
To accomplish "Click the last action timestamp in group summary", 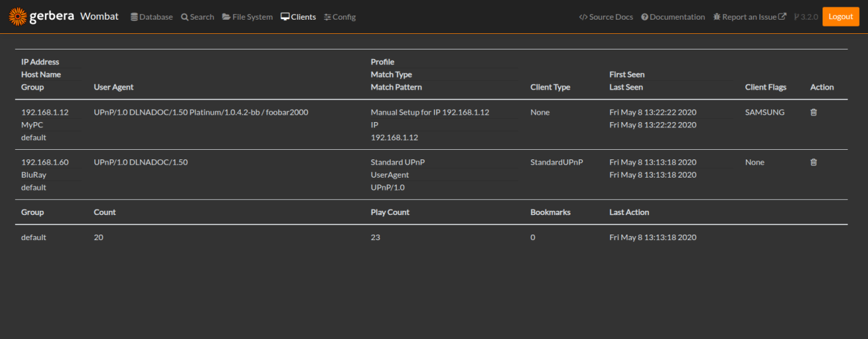I will pyautogui.click(x=653, y=238).
